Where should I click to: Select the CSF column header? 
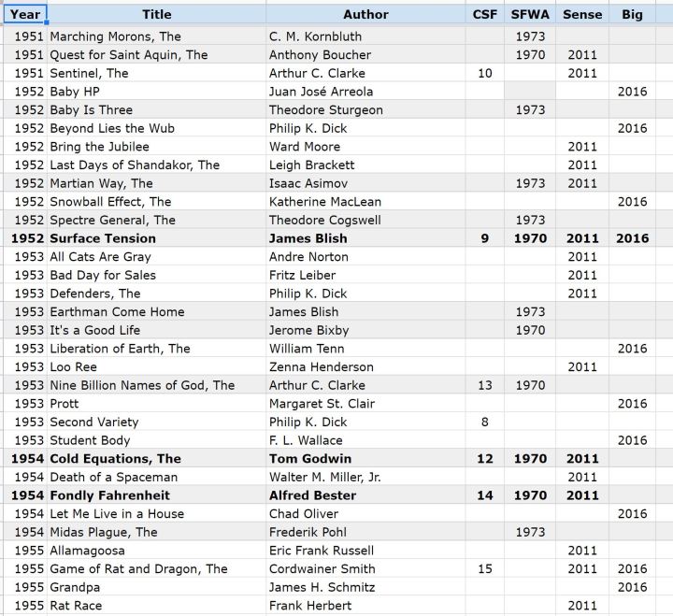click(x=484, y=14)
